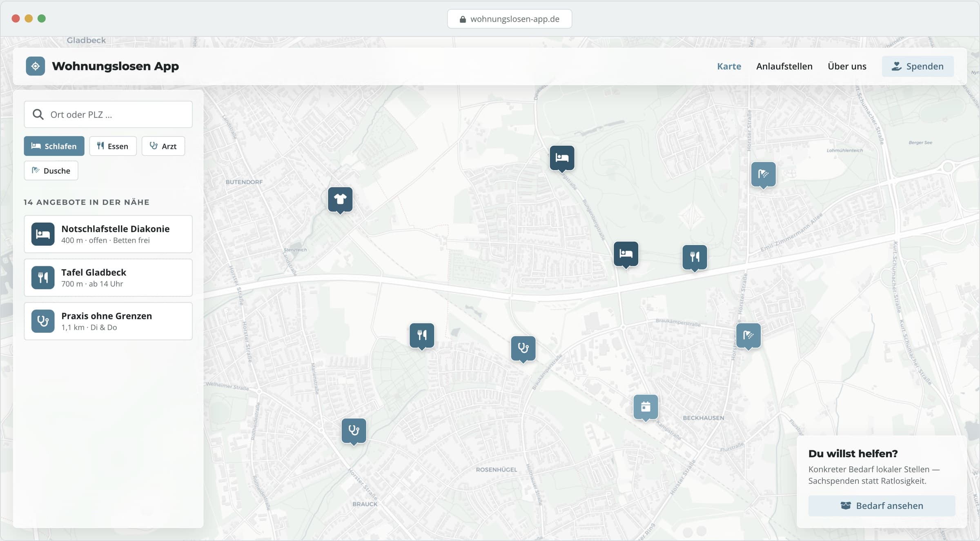The height and width of the screenshot is (541, 980).
Task: Click the BECKHAUSEN map label
Action: 703,418
